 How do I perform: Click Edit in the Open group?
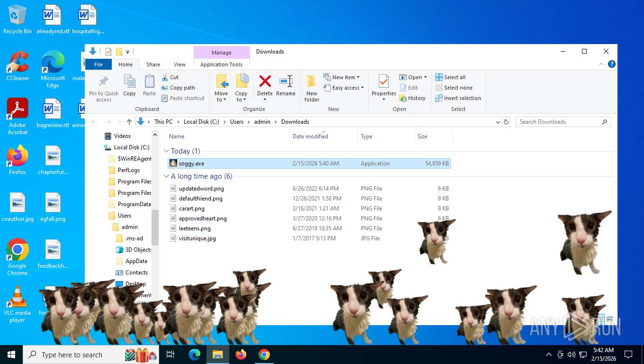409,88
